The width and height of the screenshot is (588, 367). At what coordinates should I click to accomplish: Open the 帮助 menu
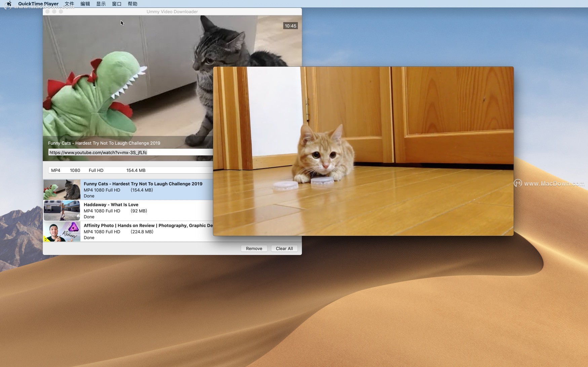pos(132,4)
